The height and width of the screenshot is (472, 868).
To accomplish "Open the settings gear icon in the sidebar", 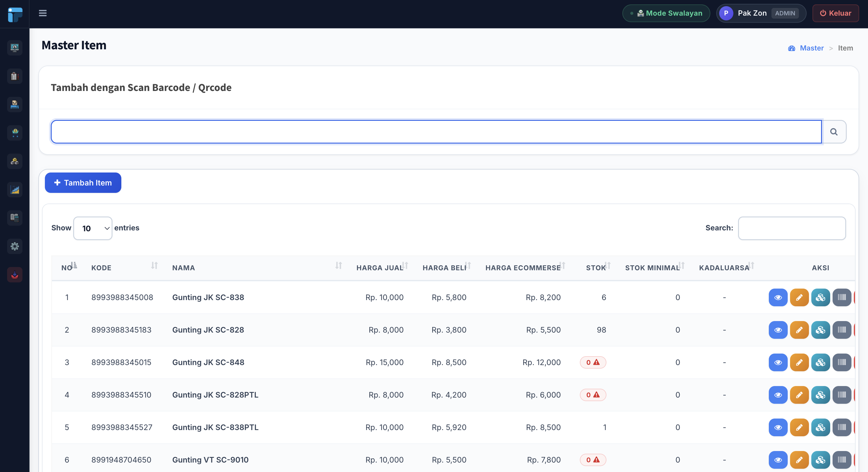I will coord(14,246).
